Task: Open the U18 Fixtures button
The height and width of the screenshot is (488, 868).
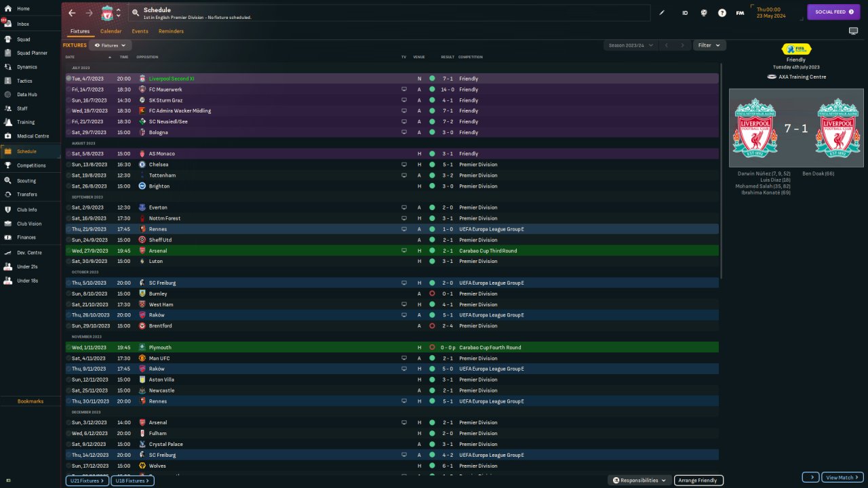Action: (x=132, y=481)
